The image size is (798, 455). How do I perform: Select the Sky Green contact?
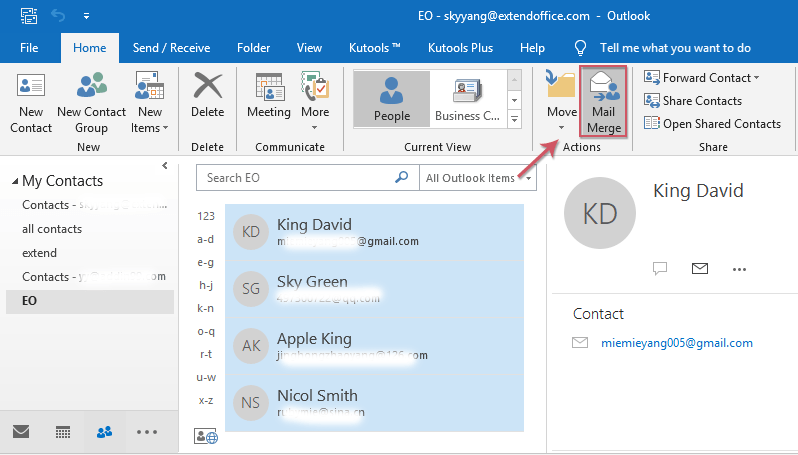coord(375,290)
